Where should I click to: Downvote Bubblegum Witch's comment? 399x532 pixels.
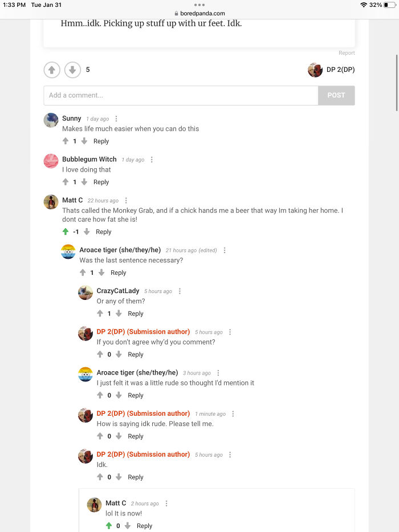point(84,182)
